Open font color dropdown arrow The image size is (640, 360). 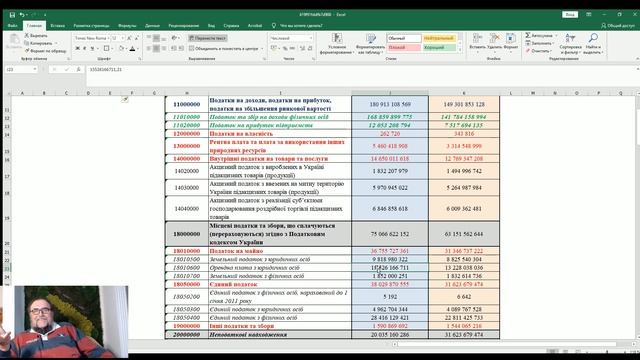[x=138, y=49]
